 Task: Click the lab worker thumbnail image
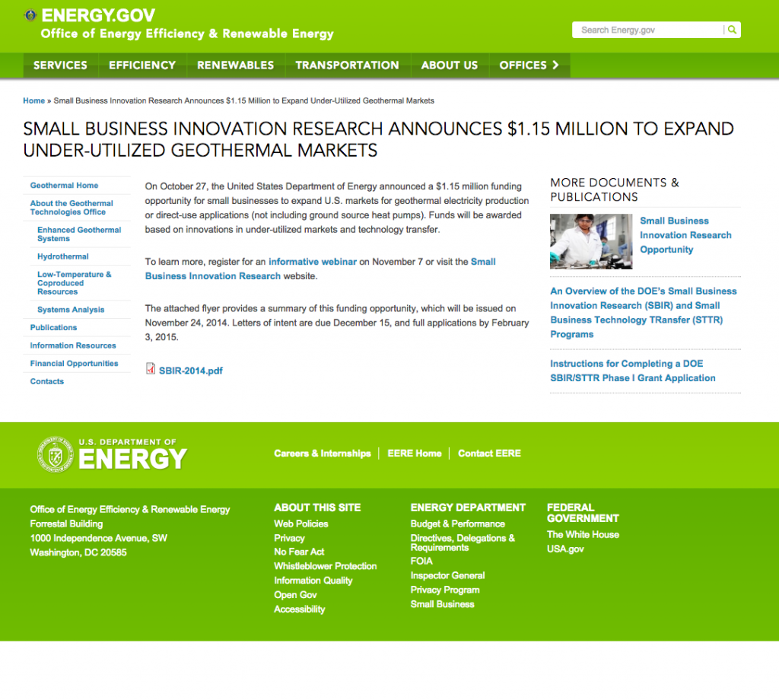(591, 241)
